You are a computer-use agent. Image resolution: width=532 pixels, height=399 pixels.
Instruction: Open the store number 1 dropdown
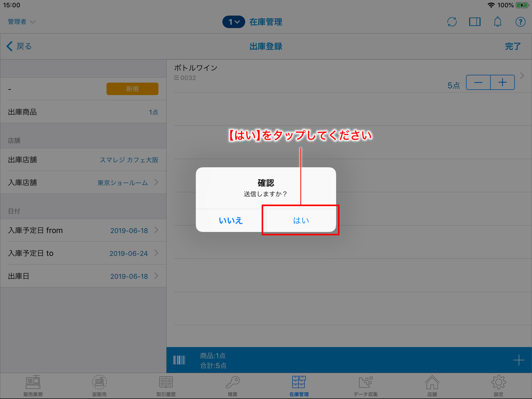[x=234, y=22]
